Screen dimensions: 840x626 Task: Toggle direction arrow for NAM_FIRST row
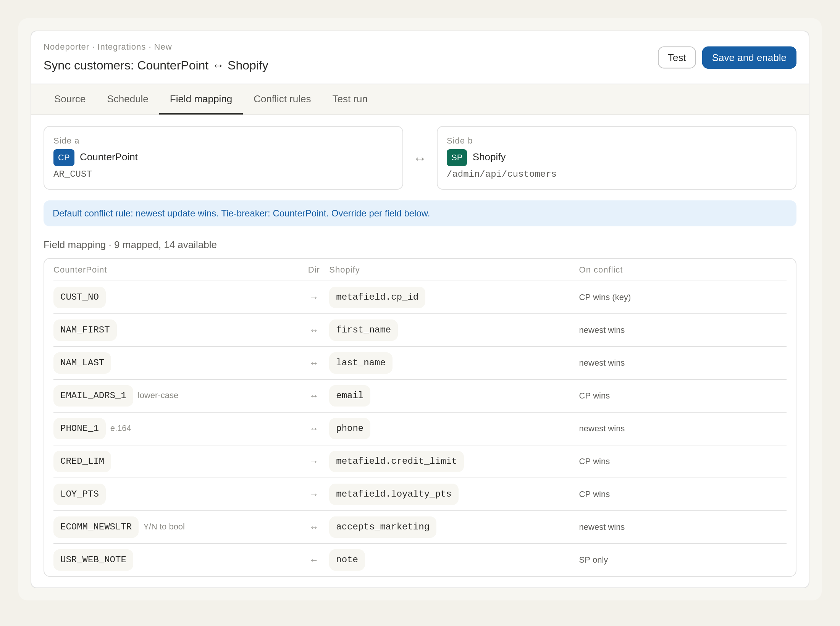pyautogui.click(x=314, y=330)
